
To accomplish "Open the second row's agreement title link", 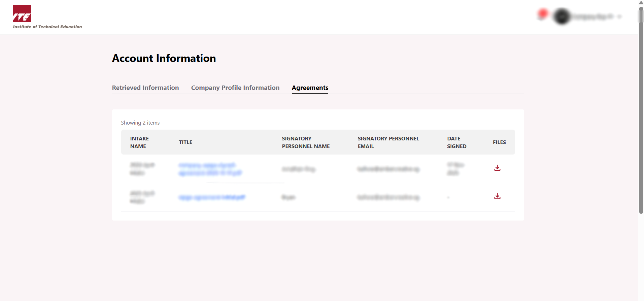I will (212, 197).
